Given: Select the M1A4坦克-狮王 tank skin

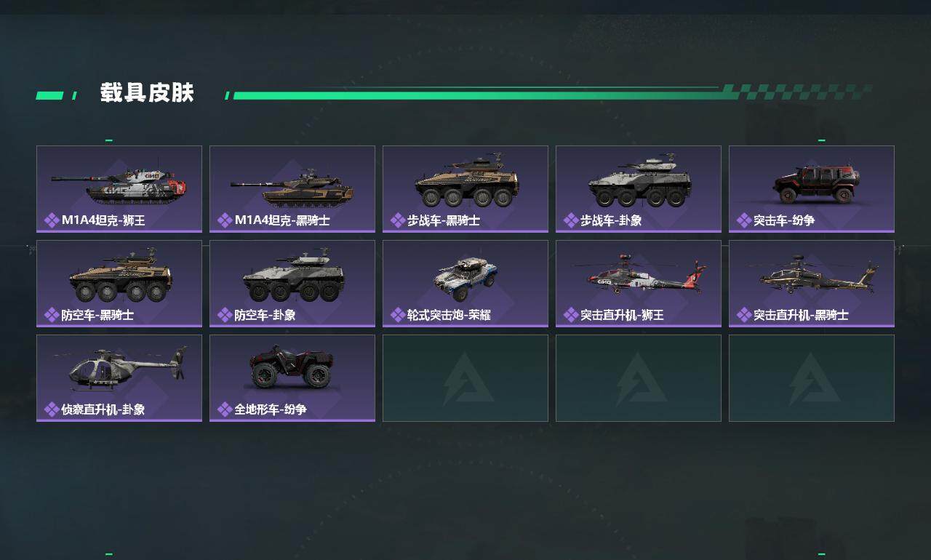Looking at the screenshot, I should (119, 189).
